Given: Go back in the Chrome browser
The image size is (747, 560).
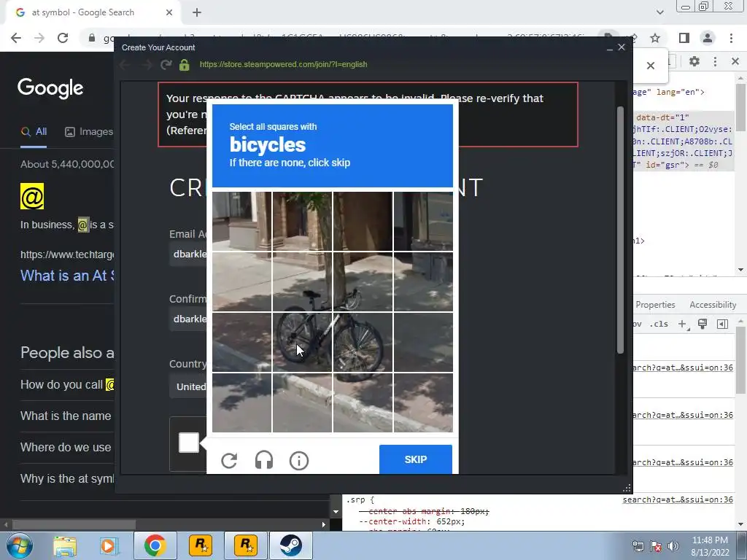Looking at the screenshot, I should tap(16, 38).
